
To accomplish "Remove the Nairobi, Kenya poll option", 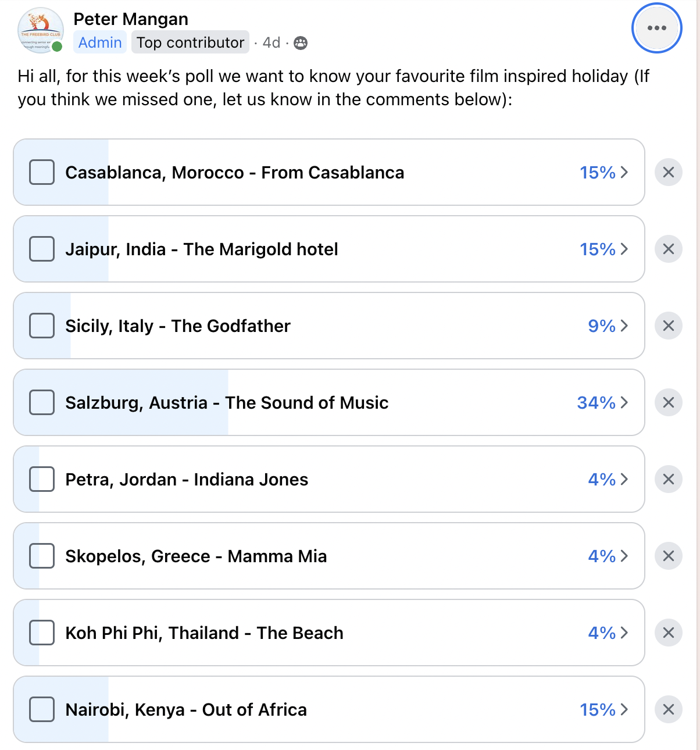I will [x=668, y=709].
